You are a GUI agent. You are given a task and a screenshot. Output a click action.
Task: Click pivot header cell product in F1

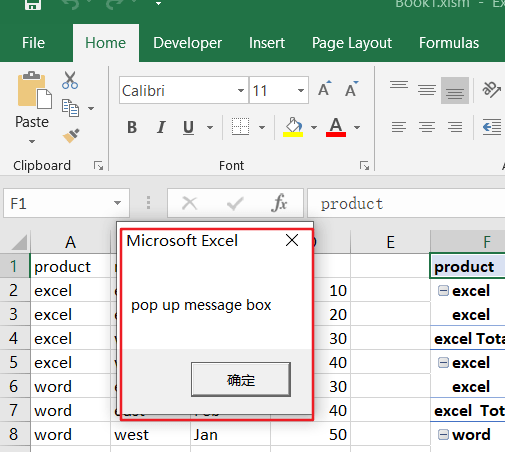click(x=468, y=266)
